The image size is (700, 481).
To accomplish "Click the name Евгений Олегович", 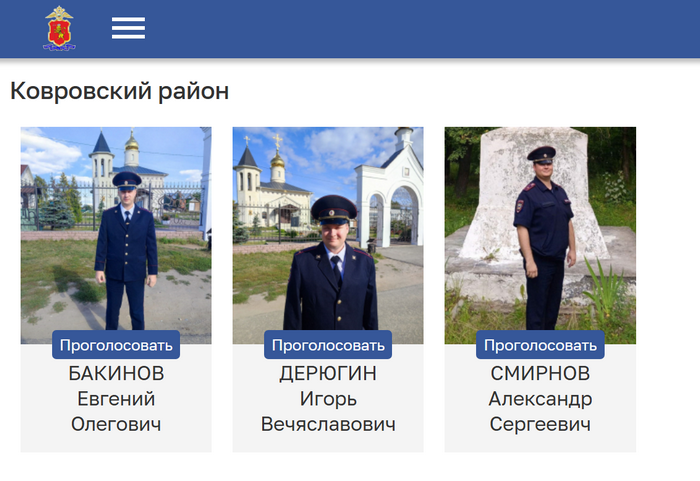I will 116,411.
